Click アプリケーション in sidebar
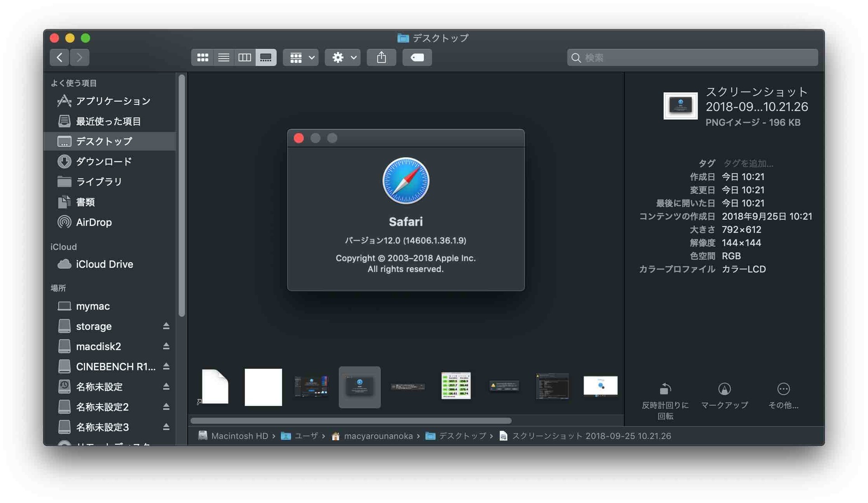This screenshot has width=868, height=503. (x=113, y=101)
